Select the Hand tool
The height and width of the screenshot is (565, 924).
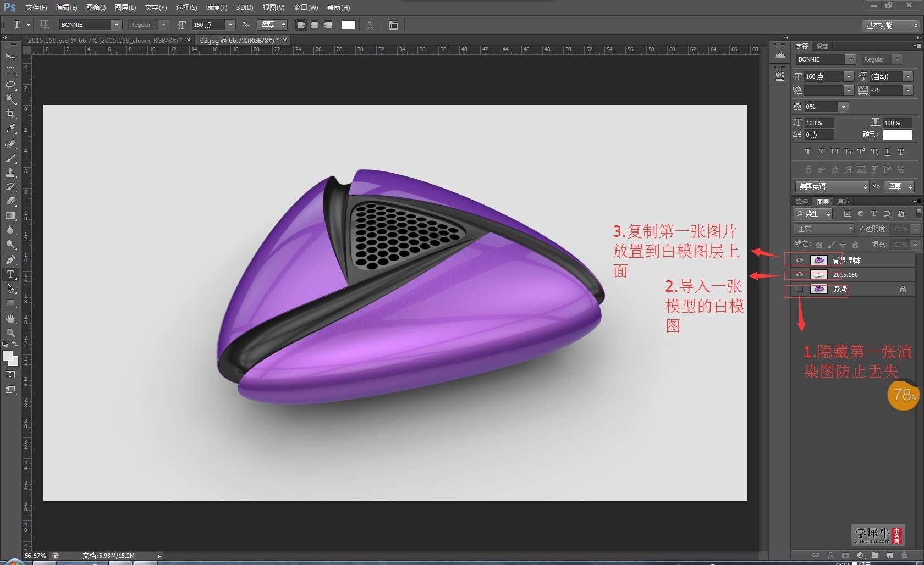click(x=10, y=318)
